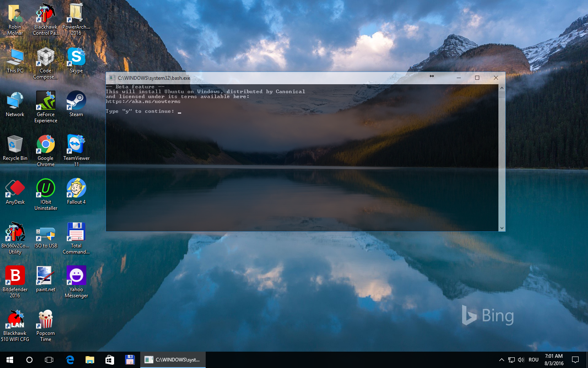
Task: Launch Popcorn Time desktop shortcut
Action: (46, 325)
